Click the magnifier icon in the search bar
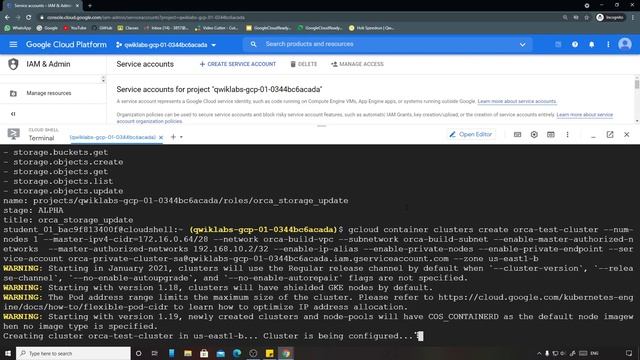This screenshot has height=360, width=640. point(253,44)
